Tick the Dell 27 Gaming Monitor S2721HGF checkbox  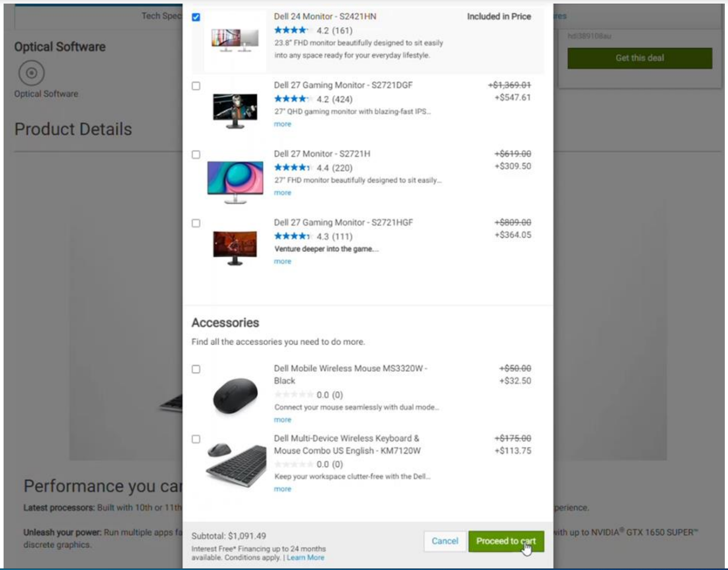click(196, 223)
